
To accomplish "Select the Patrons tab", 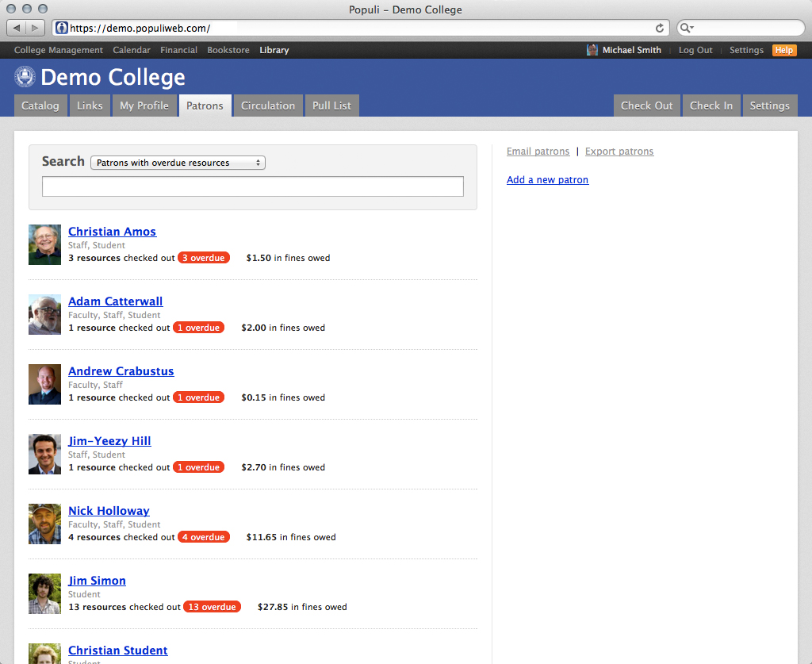I will click(205, 106).
